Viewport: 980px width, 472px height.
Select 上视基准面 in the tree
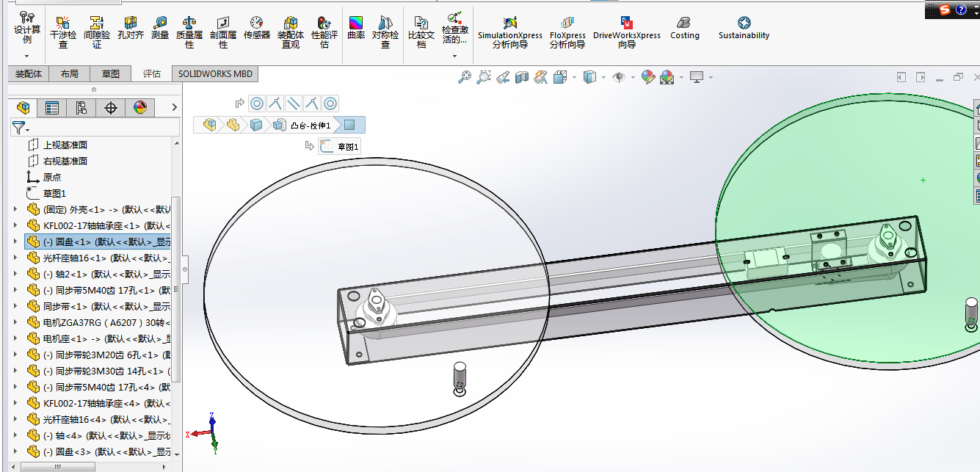click(x=65, y=145)
